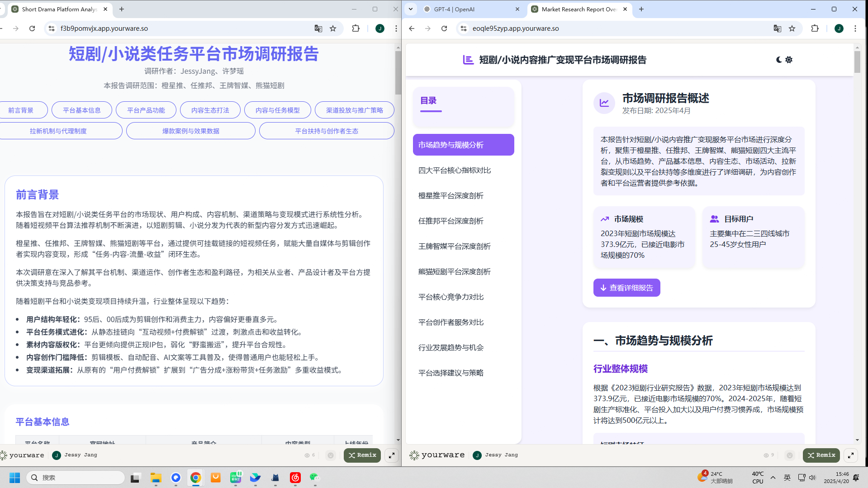Jump to 内容与任务模型 section

[278, 110]
